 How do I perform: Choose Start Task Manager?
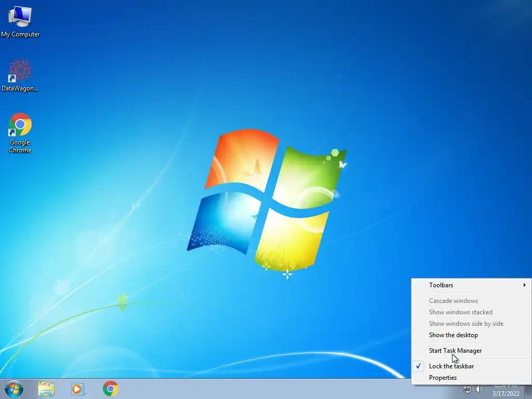pos(472,351)
